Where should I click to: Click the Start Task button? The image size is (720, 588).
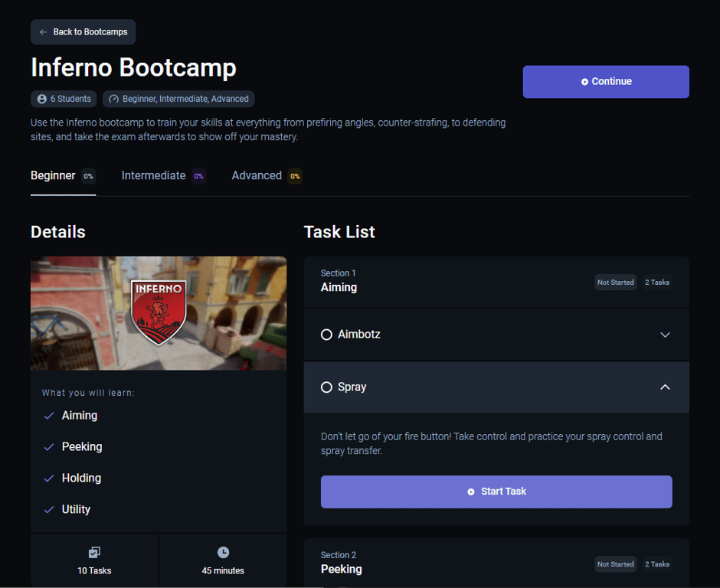click(x=496, y=492)
